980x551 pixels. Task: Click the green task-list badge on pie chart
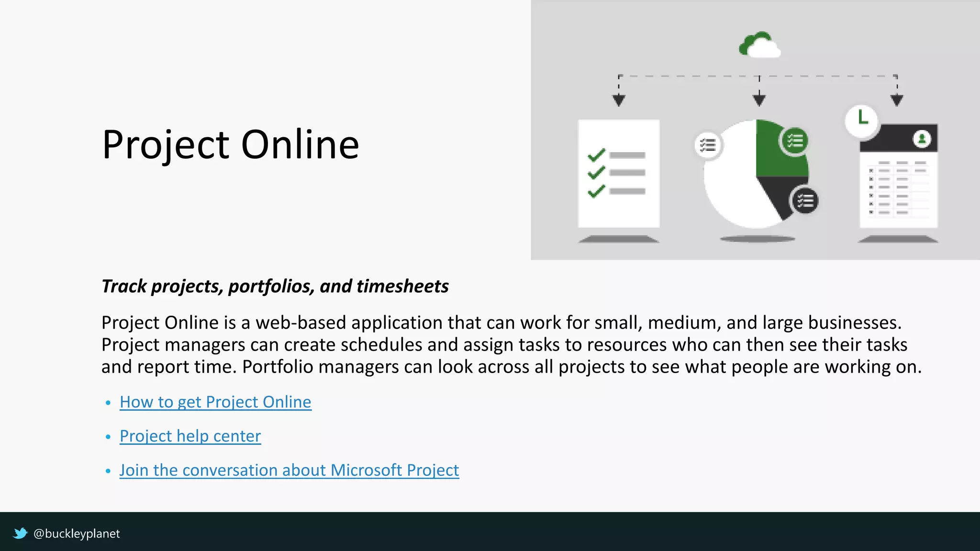point(795,141)
